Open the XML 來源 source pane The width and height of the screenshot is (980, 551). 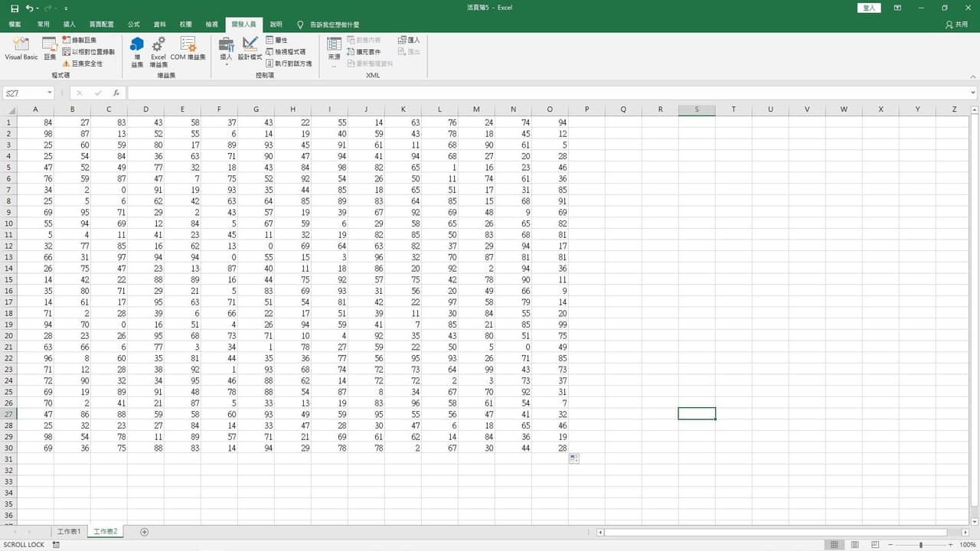tap(334, 52)
